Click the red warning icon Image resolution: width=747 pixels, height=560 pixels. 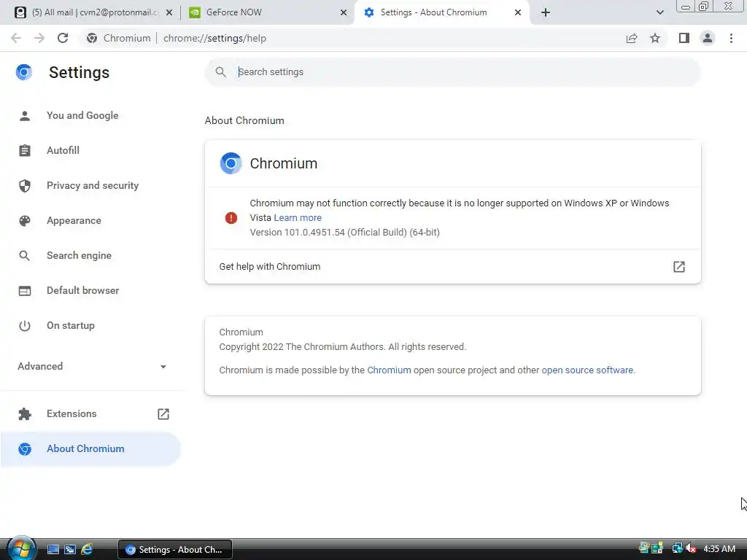pyautogui.click(x=231, y=217)
